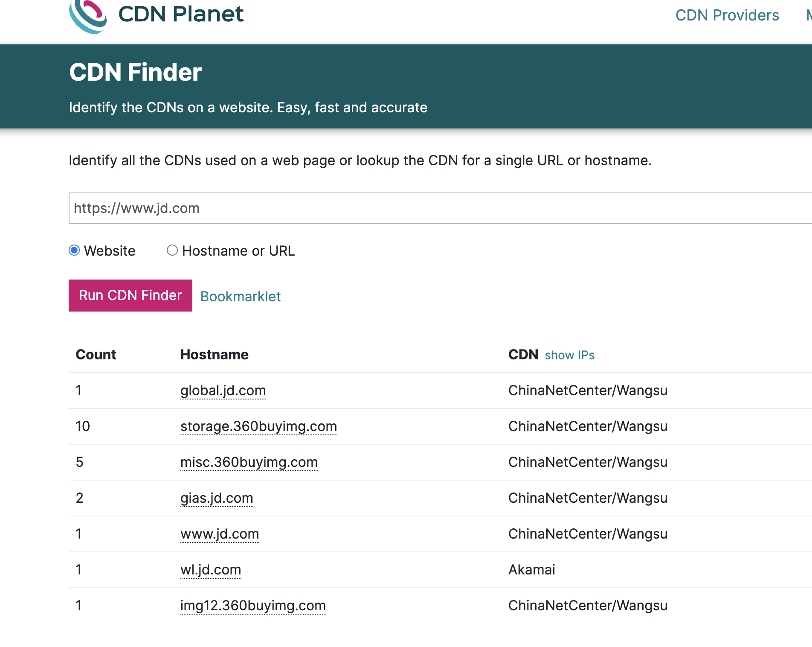Screen dimensions: 812x647
Task: Click the CDN Finder page heading
Action: pyautogui.click(x=135, y=72)
